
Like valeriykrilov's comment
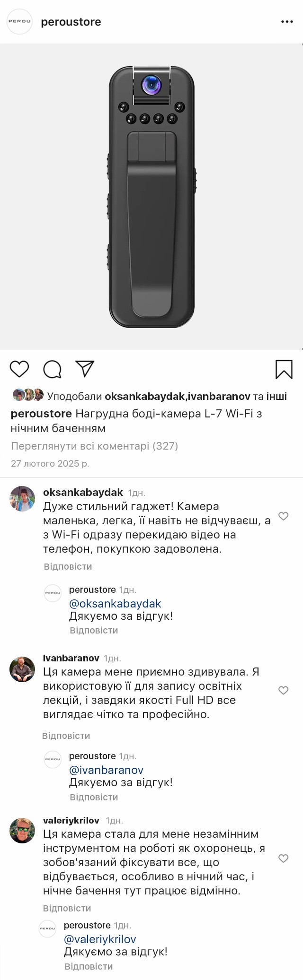(283, 858)
